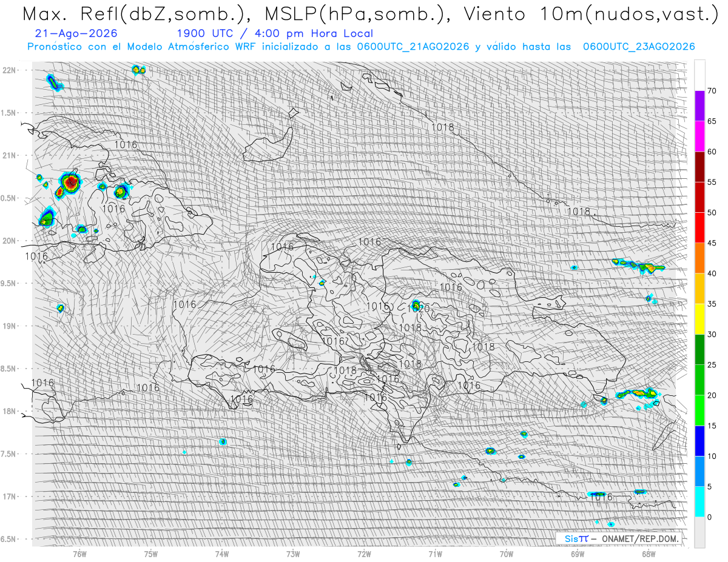The height and width of the screenshot is (562, 728).
Task: Click the '5' colorbar scale label
Action: click(709, 486)
